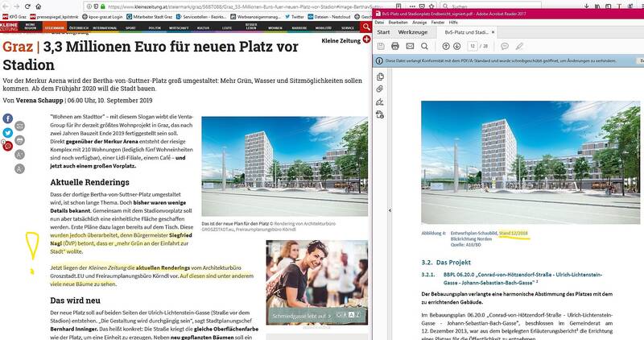
Task: Open article comments red speech bubble
Action: (8, 146)
